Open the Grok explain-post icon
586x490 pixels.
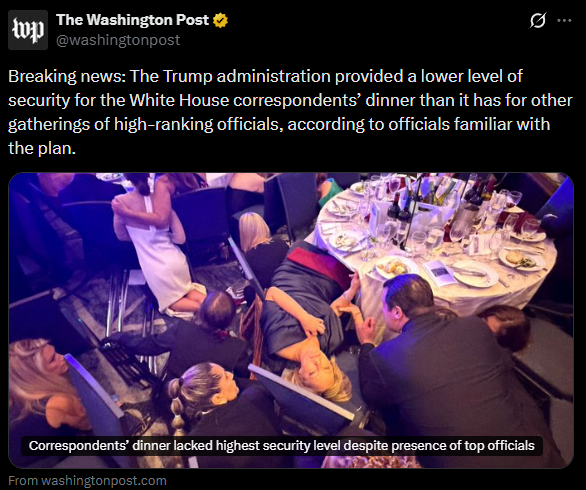pos(538,20)
